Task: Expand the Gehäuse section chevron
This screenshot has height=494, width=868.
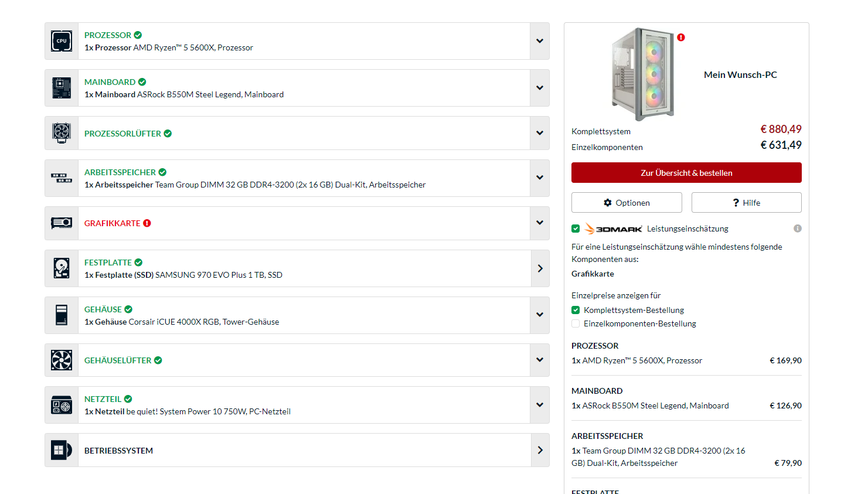Action: tap(540, 315)
